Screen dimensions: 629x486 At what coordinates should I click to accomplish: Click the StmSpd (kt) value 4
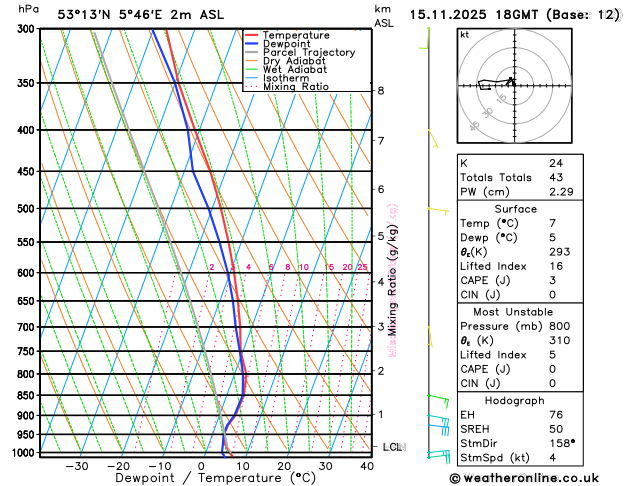(x=553, y=458)
